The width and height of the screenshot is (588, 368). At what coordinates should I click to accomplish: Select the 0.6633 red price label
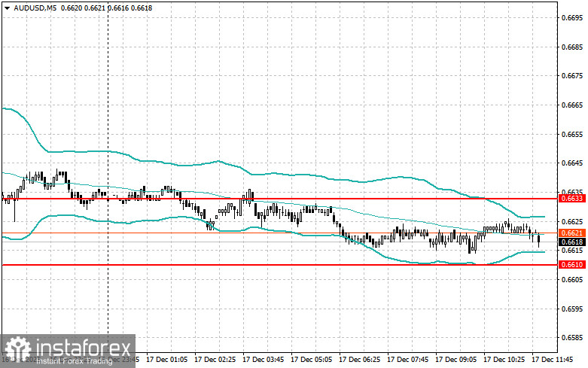point(573,199)
